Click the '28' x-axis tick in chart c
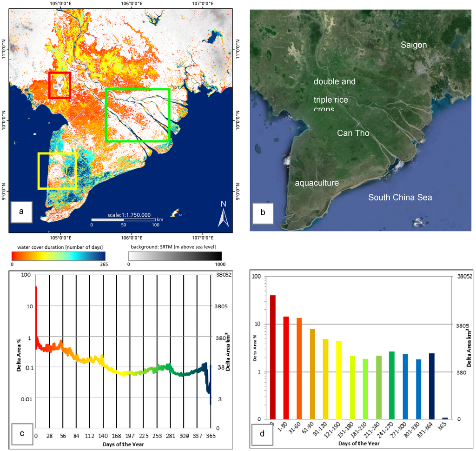Image resolution: width=476 pixels, height=451 pixels. pyautogui.click(x=49, y=436)
